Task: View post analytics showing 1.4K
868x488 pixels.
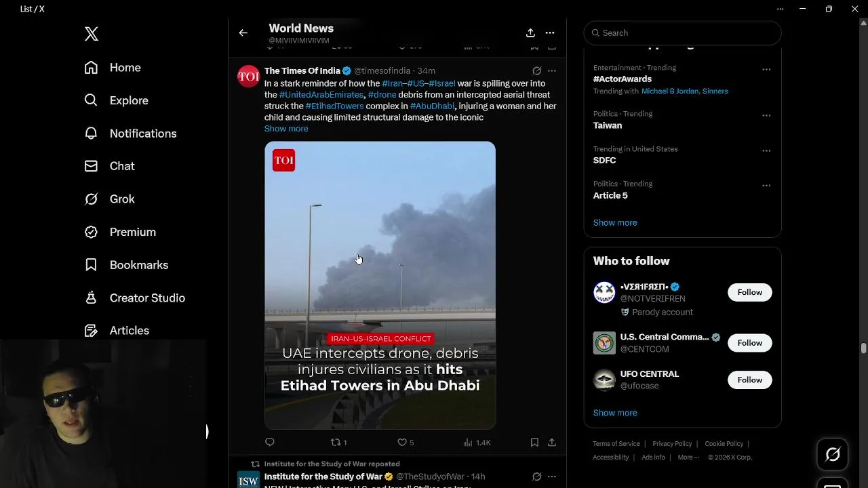Action: [x=477, y=443]
